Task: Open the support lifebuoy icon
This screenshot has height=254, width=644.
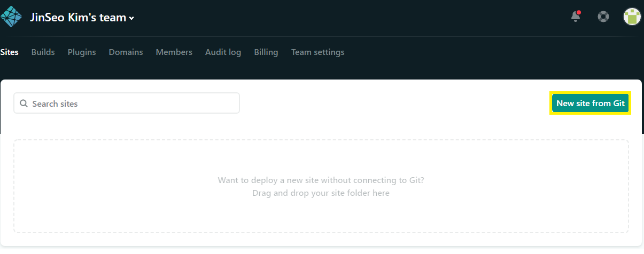Action: [x=603, y=17]
